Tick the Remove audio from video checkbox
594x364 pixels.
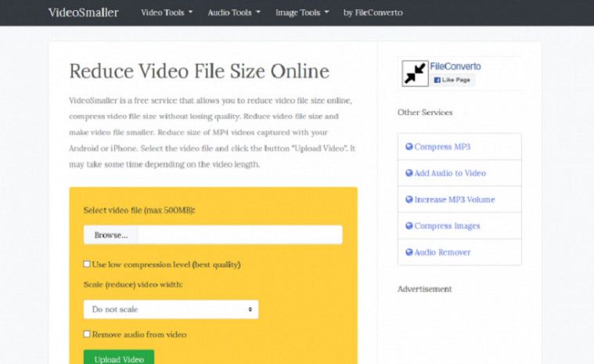tap(87, 334)
